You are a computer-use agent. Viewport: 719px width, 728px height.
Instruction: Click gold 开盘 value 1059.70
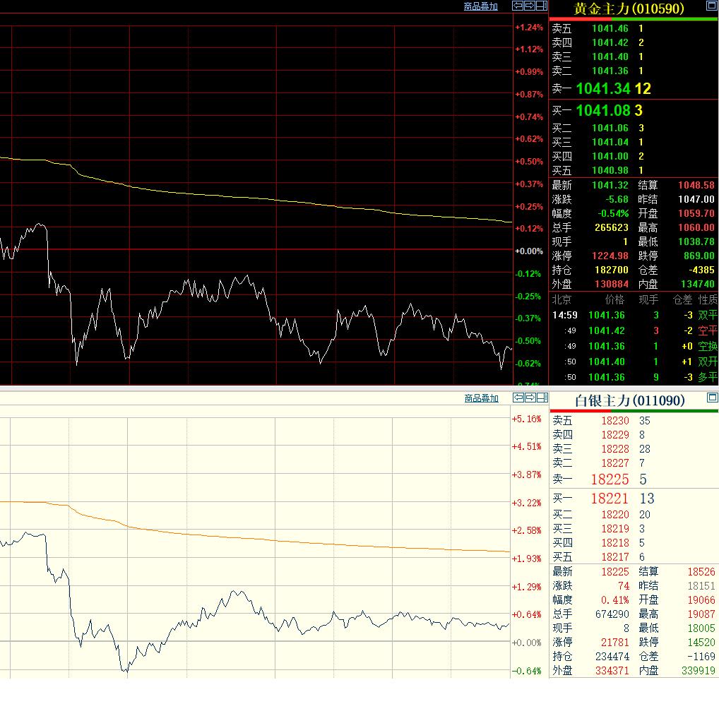696,213
